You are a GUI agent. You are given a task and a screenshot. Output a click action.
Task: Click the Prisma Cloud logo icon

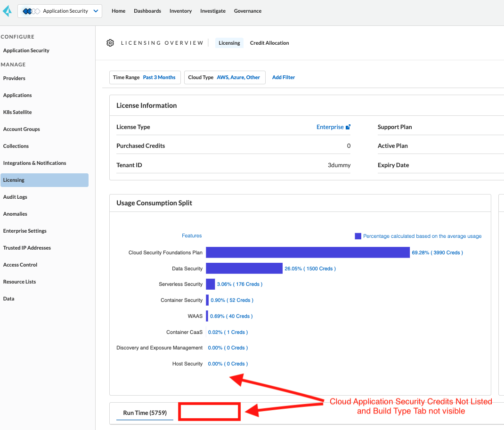pos(7,11)
